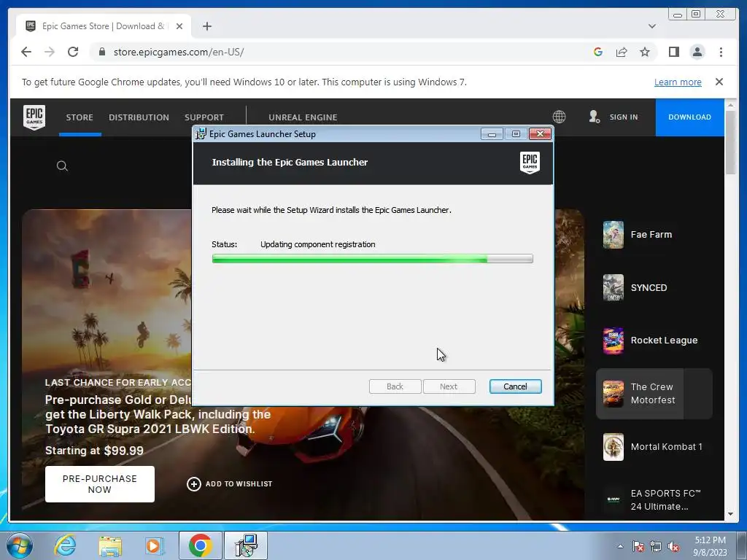This screenshot has height=560, width=747.
Task: Launch Internet Explorer from taskbar
Action: 65,545
